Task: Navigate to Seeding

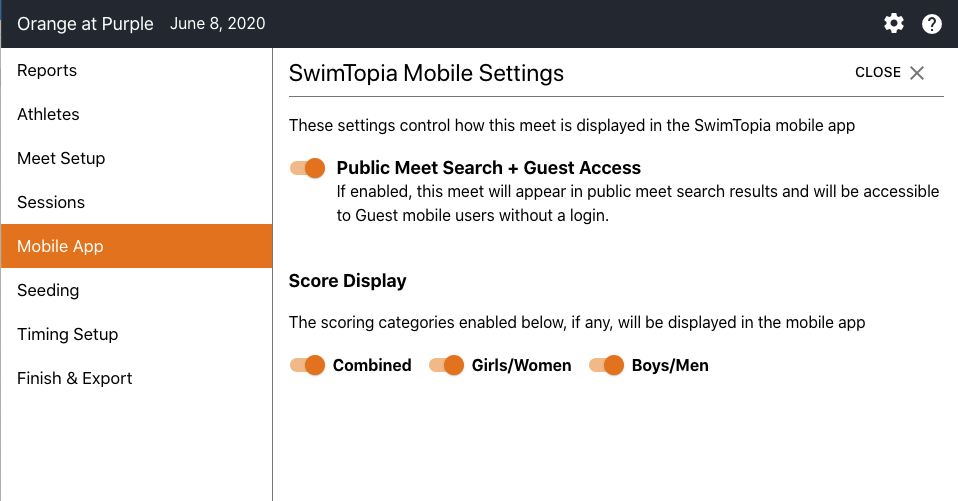Action: tap(48, 290)
